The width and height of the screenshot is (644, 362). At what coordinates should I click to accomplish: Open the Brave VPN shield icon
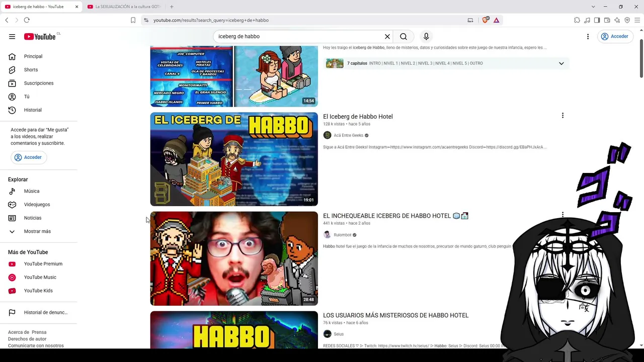tap(627, 20)
